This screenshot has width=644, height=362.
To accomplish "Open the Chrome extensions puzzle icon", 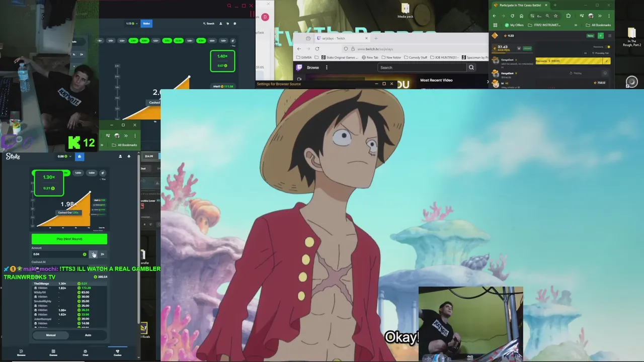I will [x=569, y=16].
